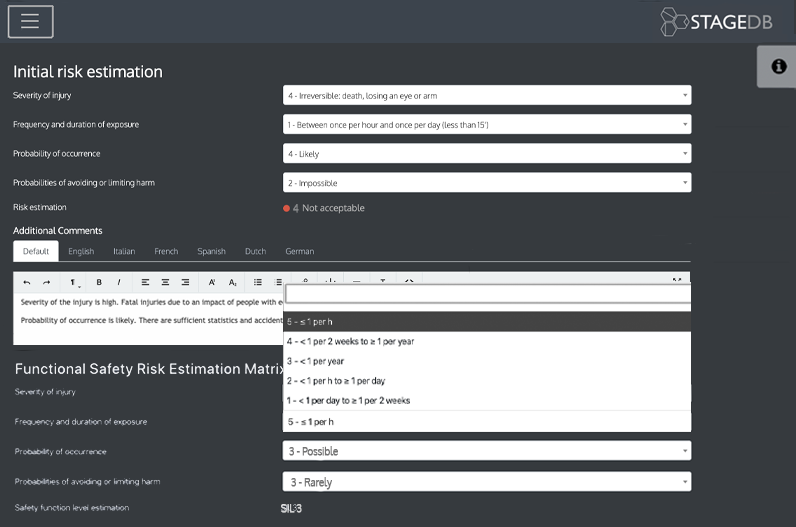Insert a bulleted list
Image resolution: width=796 pixels, height=527 pixels.
coord(257,282)
